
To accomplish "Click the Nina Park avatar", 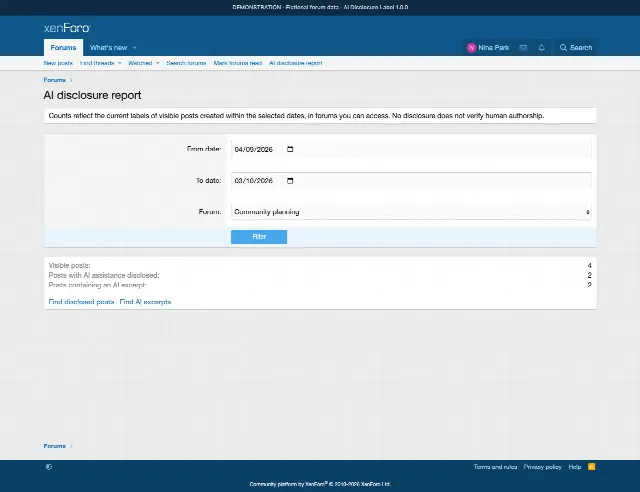I will click(x=471, y=48).
